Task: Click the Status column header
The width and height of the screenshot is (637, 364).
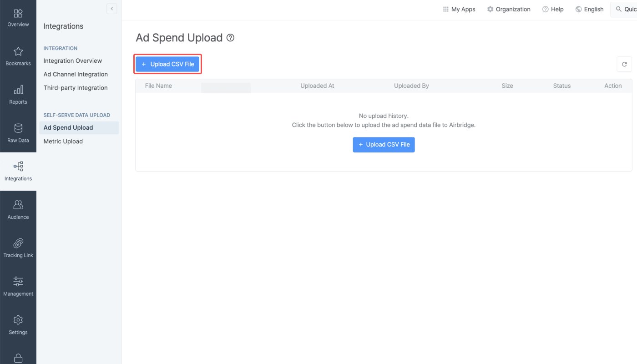Action: tap(562, 86)
